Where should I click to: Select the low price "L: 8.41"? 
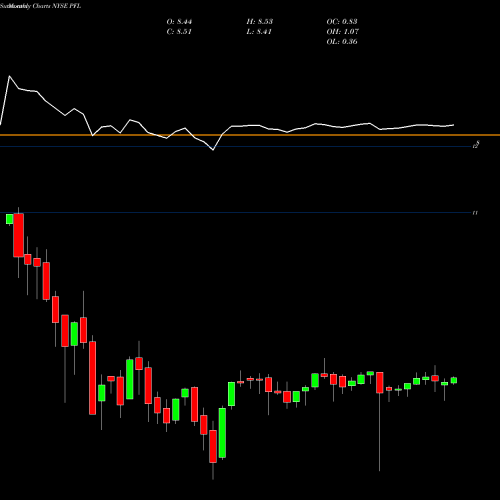[x=259, y=32]
